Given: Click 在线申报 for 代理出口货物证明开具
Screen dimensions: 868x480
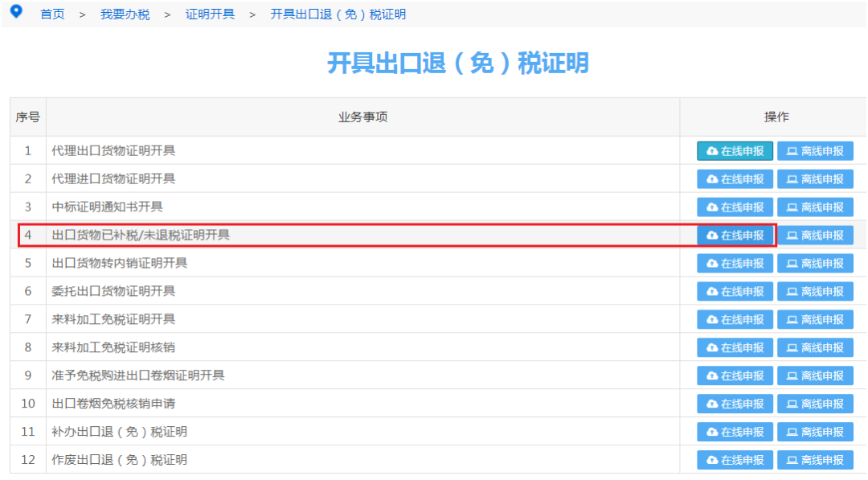Looking at the screenshot, I should point(735,151).
